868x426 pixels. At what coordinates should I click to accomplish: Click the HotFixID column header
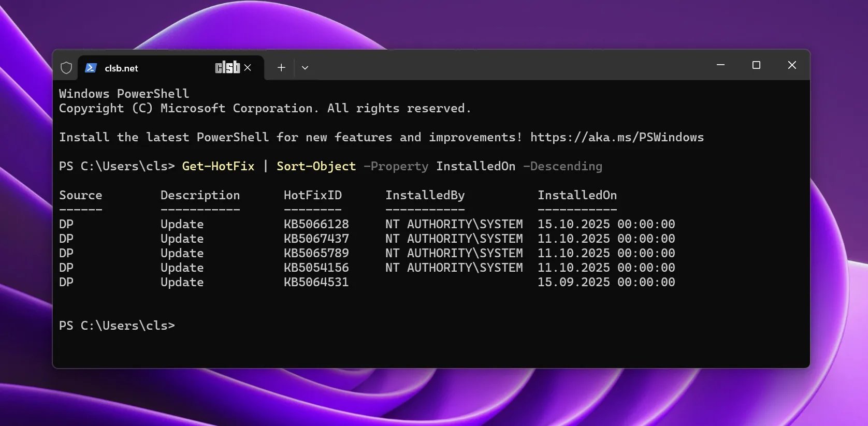tap(312, 195)
